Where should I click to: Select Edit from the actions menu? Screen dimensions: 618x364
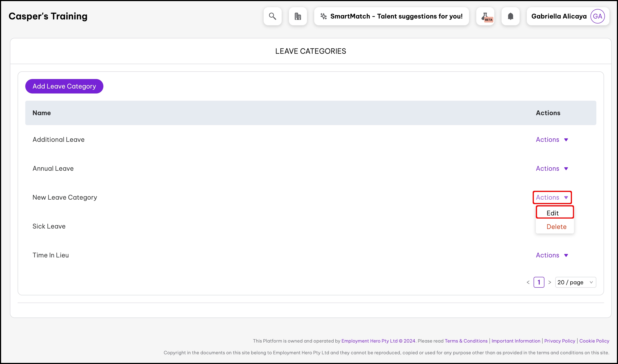click(553, 213)
